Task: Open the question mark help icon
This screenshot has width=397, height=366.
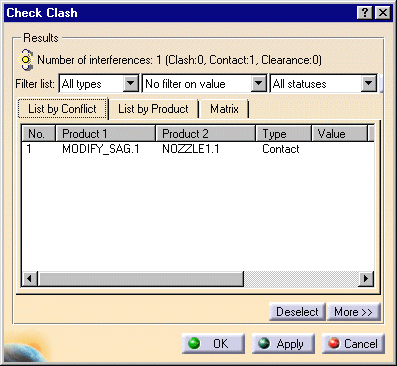Action: click(365, 13)
